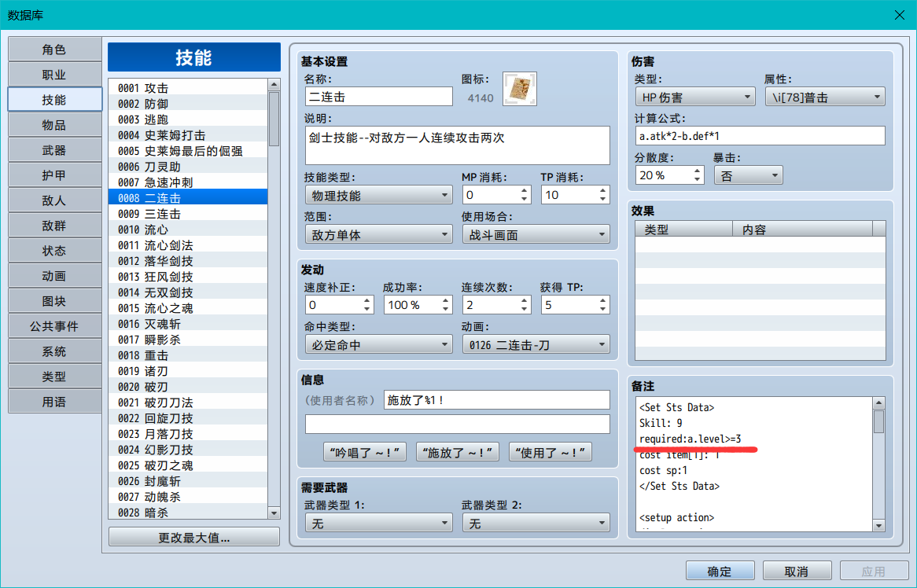Open the 技能 tab in sidebar
The height and width of the screenshot is (588, 917).
click(54, 100)
